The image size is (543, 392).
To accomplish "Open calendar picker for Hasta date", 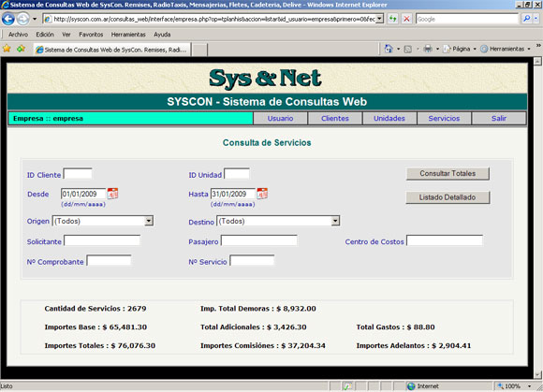I will [262, 194].
